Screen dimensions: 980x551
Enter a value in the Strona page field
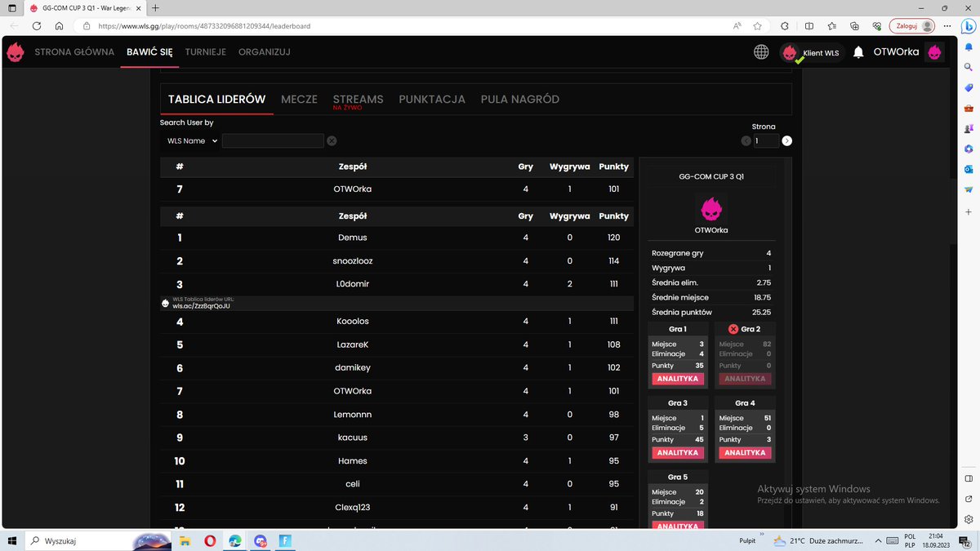click(x=766, y=140)
